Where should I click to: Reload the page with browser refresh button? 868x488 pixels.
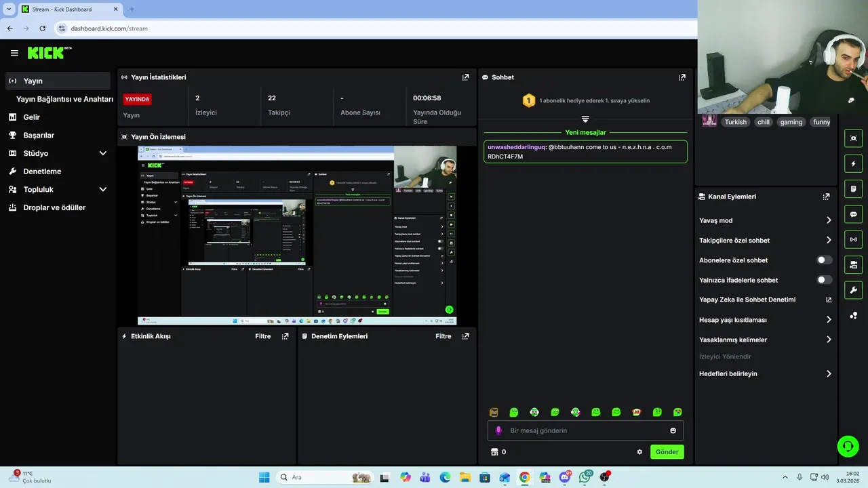pos(42,28)
